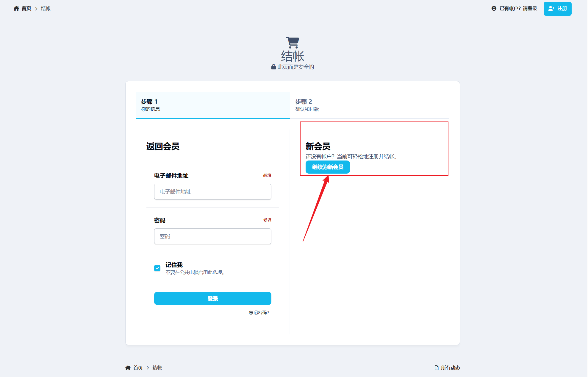
Task: Click 结帐 in the bottom breadcrumb
Action: [x=157, y=368]
